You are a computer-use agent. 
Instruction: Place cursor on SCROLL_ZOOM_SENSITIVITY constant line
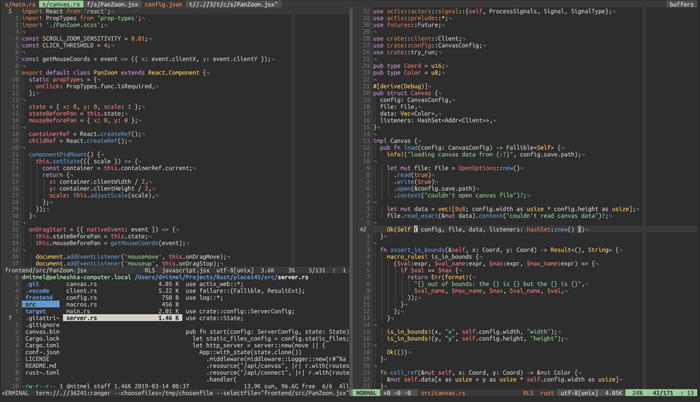(85, 38)
